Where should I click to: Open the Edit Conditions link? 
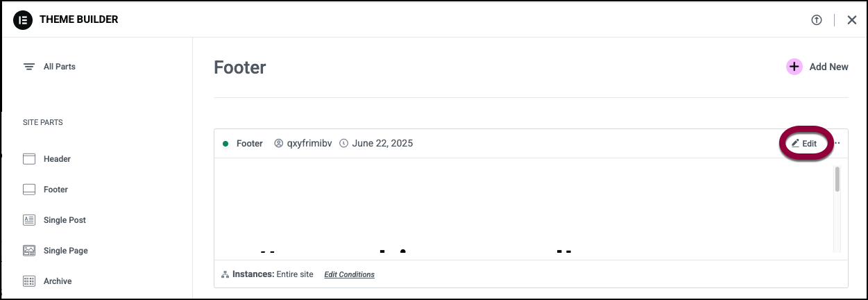(349, 274)
